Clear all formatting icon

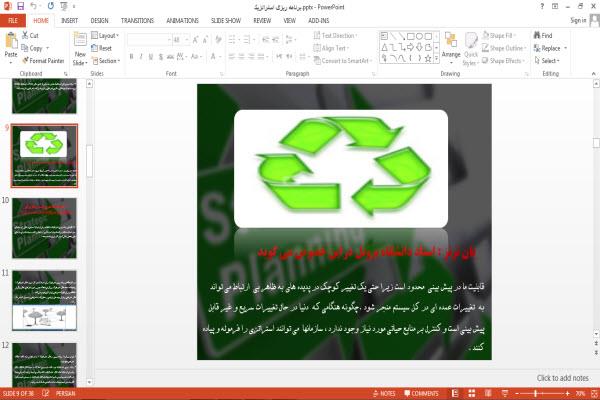(x=218, y=39)
